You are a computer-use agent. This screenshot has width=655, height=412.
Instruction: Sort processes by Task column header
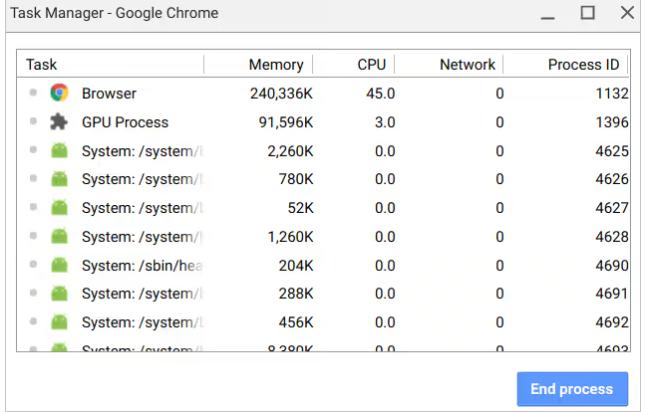coord(41,65)
